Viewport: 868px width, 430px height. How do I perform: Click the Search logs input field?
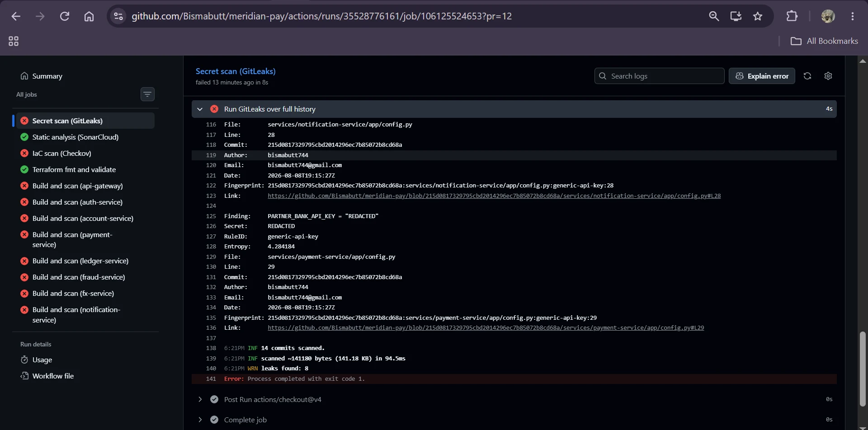pyautogui.click(x=660, y=76)
